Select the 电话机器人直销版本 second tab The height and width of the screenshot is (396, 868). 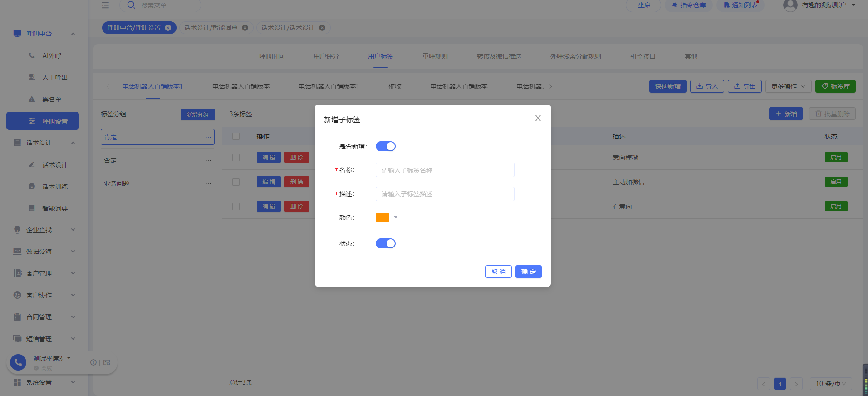[241, 86]
